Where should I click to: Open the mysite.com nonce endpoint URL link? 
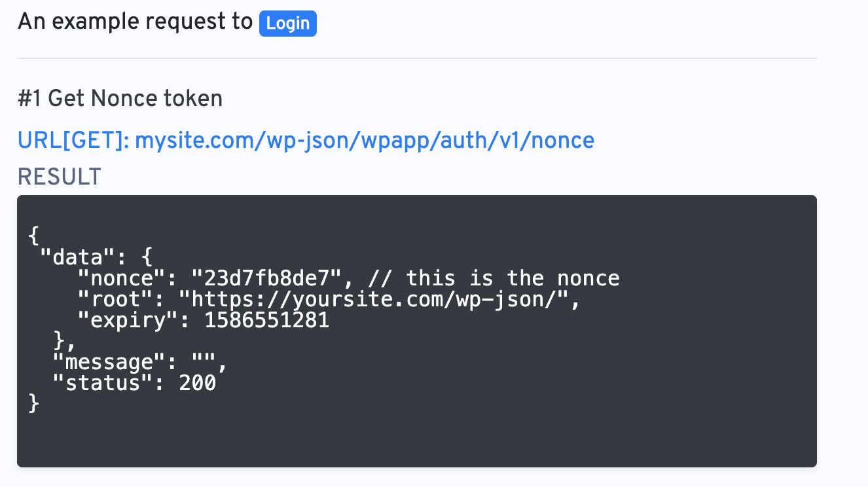(365, 140)
